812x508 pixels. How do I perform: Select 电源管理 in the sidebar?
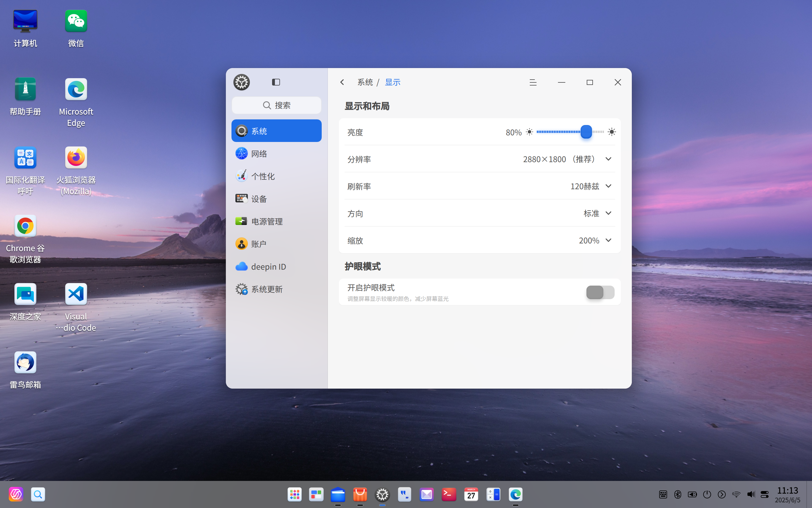coord(277,222)
